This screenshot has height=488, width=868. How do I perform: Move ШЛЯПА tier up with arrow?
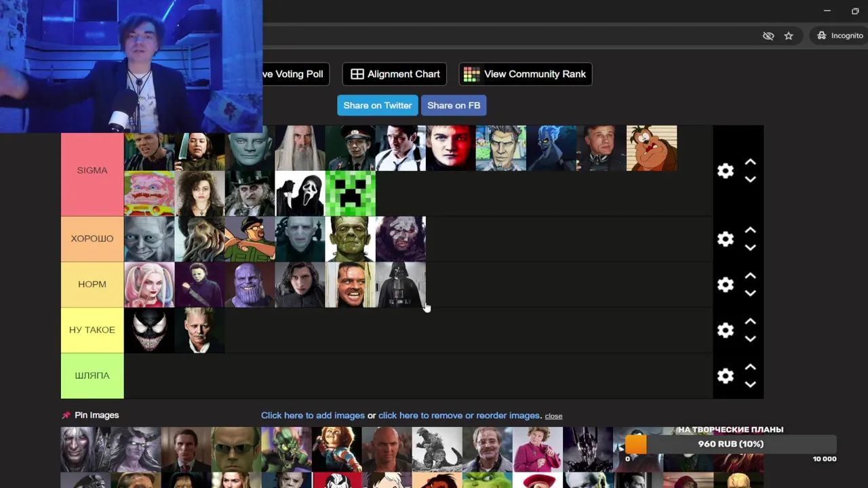750,367
